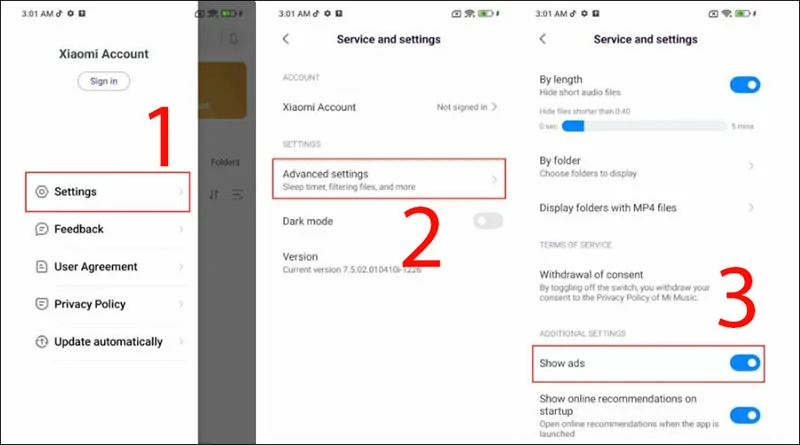Open Privacy Policy entry
The width and height of the screenshot is (800, 445).
(108, 304)
